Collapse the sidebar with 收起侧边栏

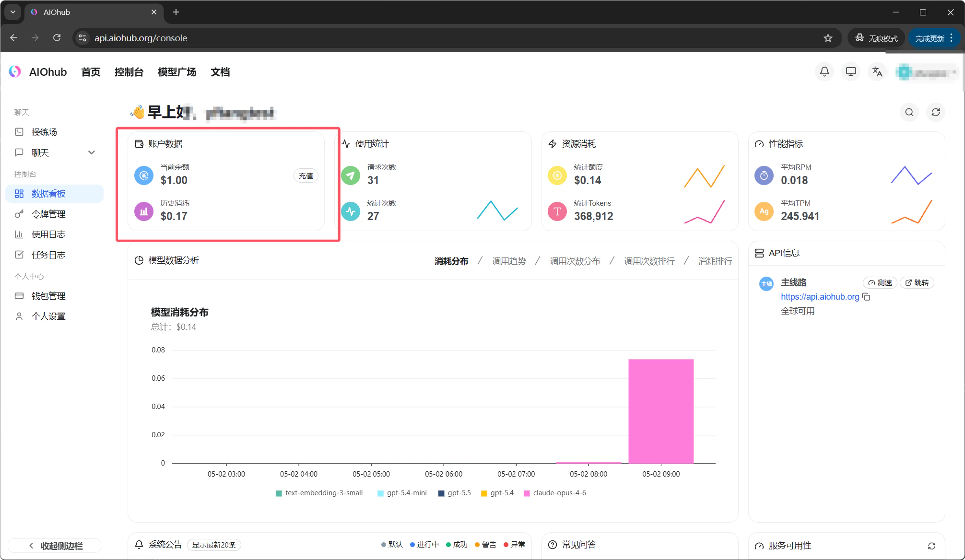point(55,546)
